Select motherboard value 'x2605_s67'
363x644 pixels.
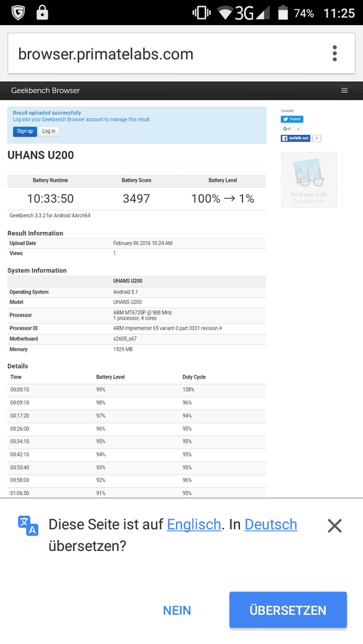(125, 339)
